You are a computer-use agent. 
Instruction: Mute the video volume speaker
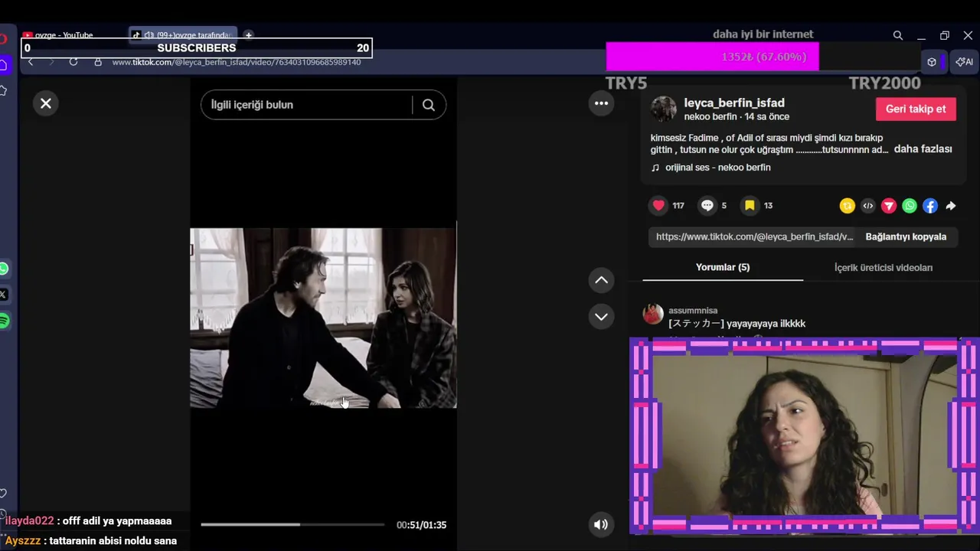click(601, 524)
